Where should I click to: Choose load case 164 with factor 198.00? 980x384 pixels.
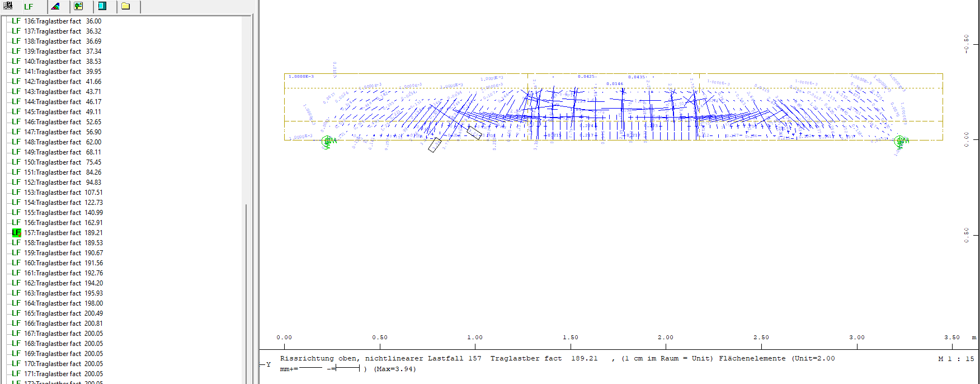coord(63,303)
